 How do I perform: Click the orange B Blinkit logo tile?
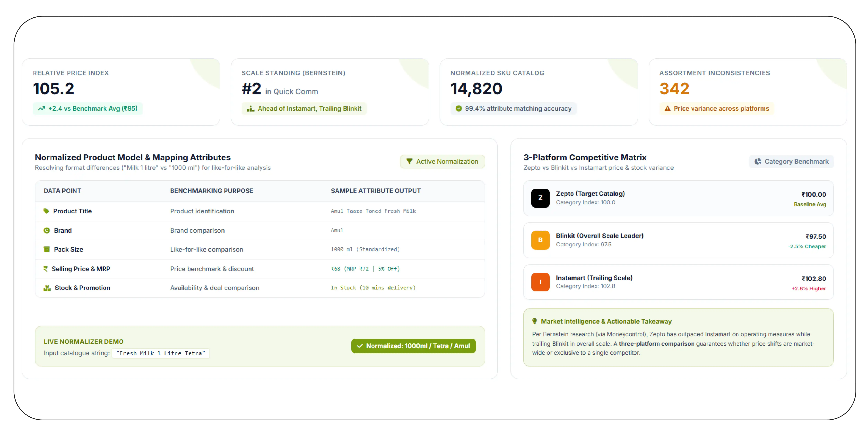(x=540, y=240)
